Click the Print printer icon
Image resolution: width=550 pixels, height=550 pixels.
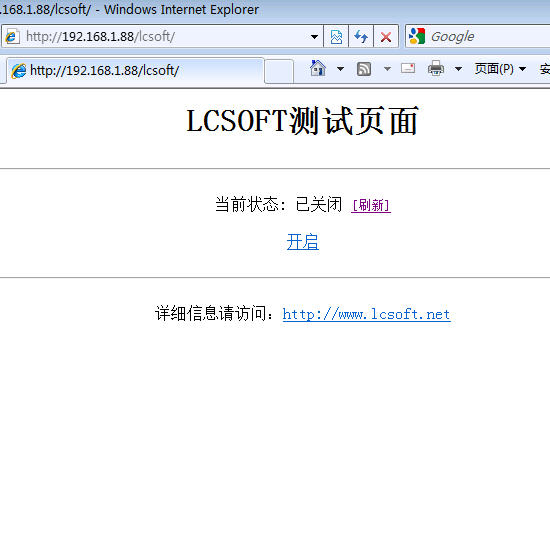436,68
